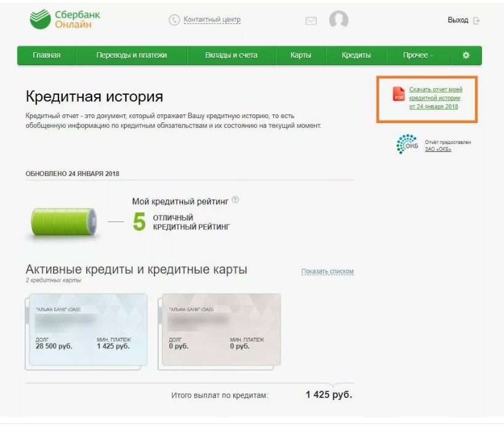504x427 pixels.
Task: Open the Вклады и счета section
Action: [231, 55]
